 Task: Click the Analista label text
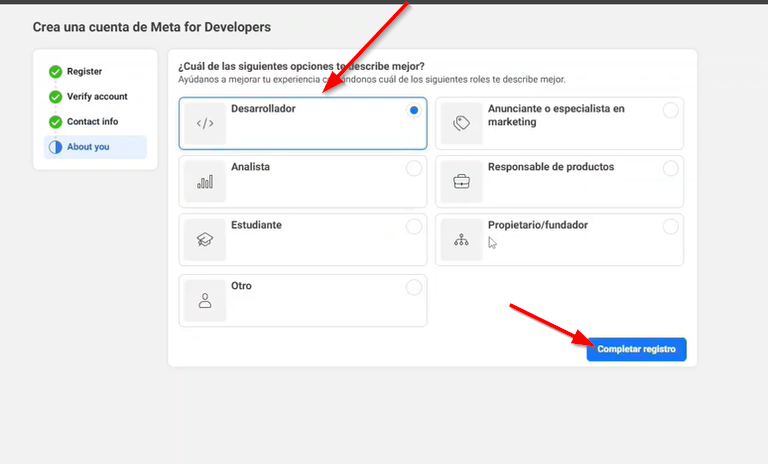[x=250, y=167]
